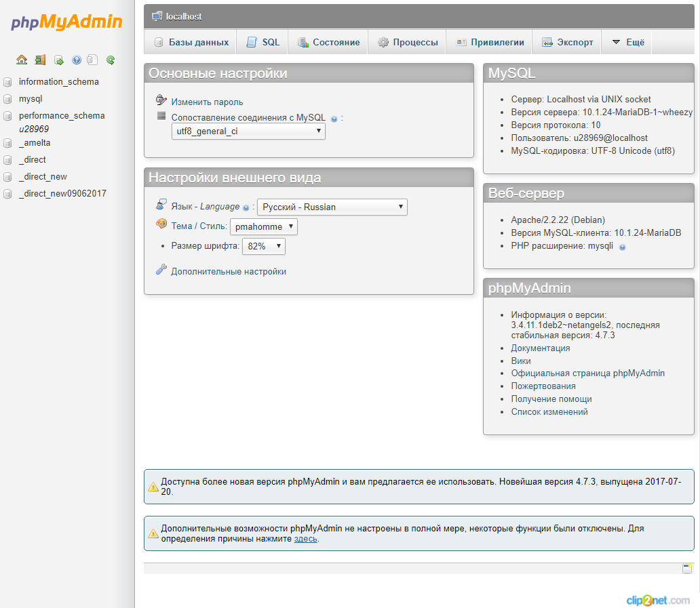Open the Документация link
The width and height of the screenshot is (700, 608).
tap(540, 348)
